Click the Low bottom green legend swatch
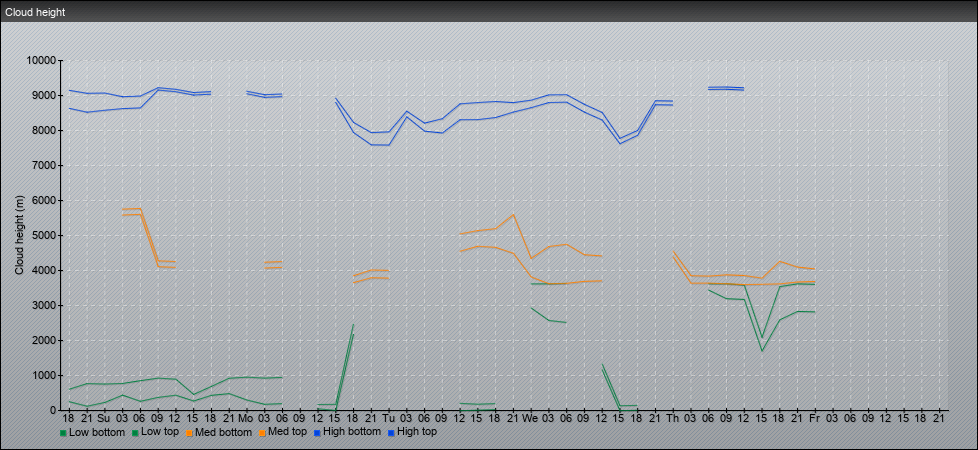The width and height of the screenshot is (978, 450). coord(63,432)
